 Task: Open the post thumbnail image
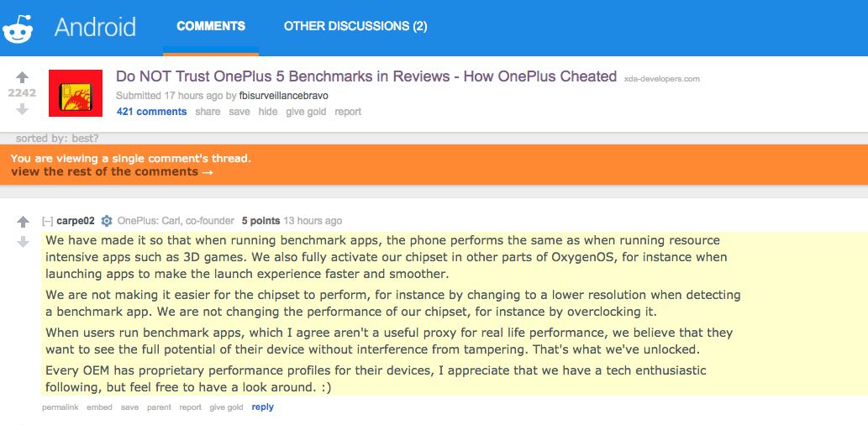click(76, 93)
